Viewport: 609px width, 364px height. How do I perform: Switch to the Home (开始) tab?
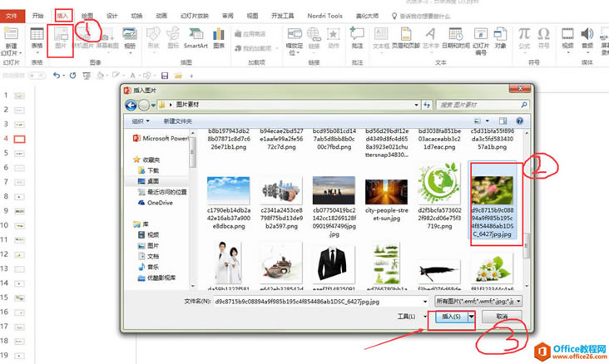click(x=37, y=16)
